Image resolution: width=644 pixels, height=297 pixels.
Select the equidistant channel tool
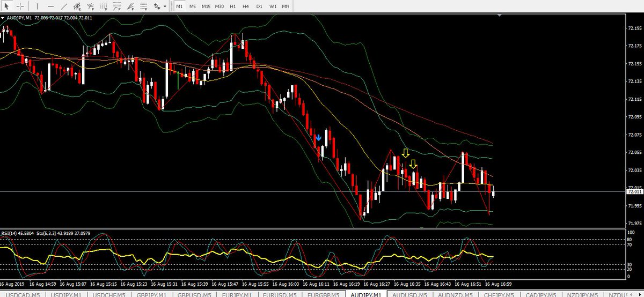click(x=78, y=6)
